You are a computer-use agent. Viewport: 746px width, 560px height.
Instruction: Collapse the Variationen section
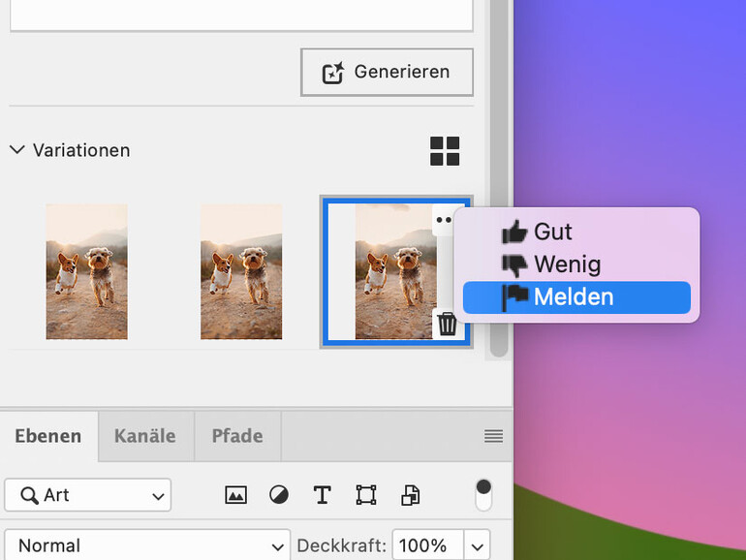[16, 150]
